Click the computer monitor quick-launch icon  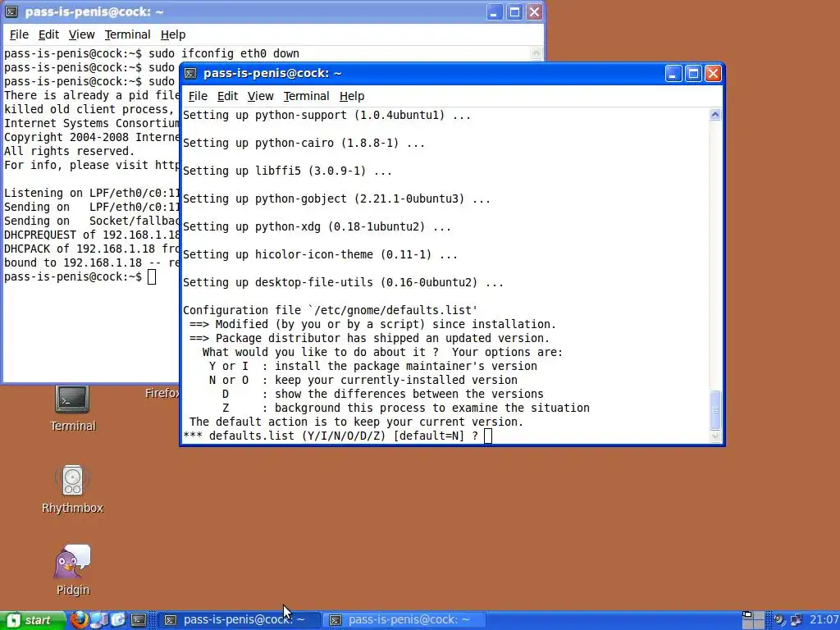(x=99, y=620)
